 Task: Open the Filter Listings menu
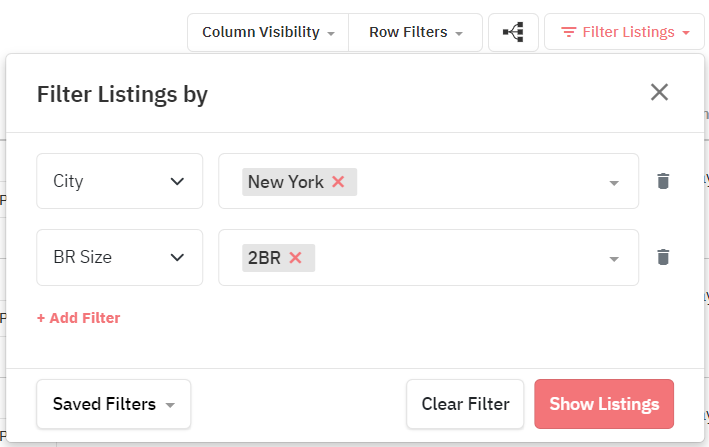pyautogui.click(x=624, y=32)
